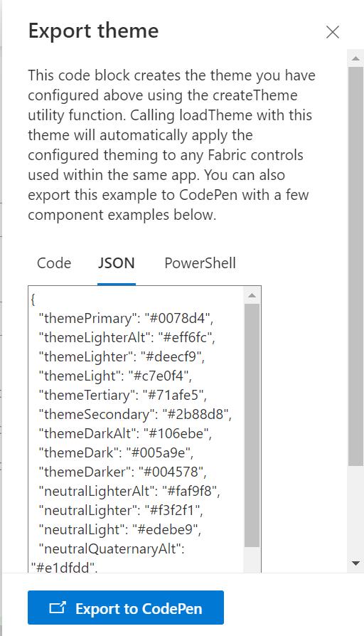Click the neutralQuaternaryAlt key in JSON box
Screen dimensions: 364x636
coord(109,548)
